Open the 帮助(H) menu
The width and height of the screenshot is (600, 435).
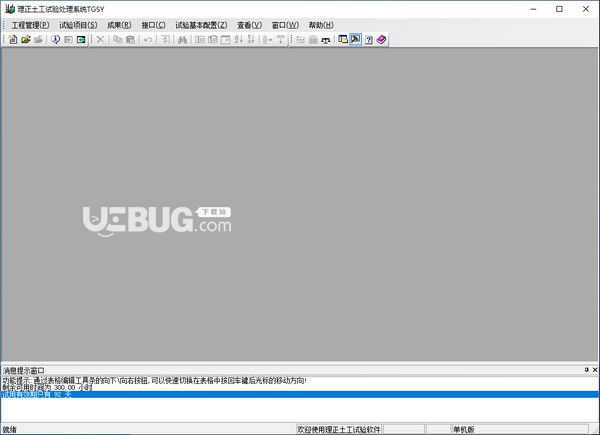[321, 25]
